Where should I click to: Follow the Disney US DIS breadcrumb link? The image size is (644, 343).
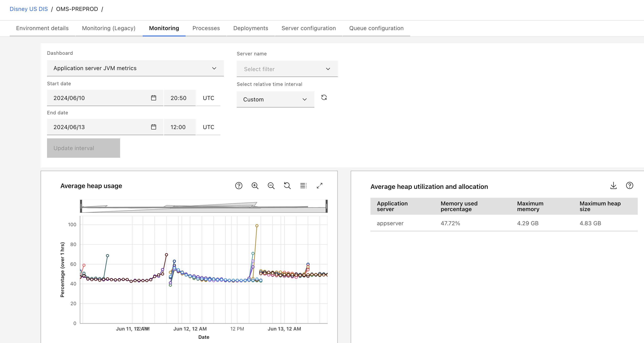[28, 9]
